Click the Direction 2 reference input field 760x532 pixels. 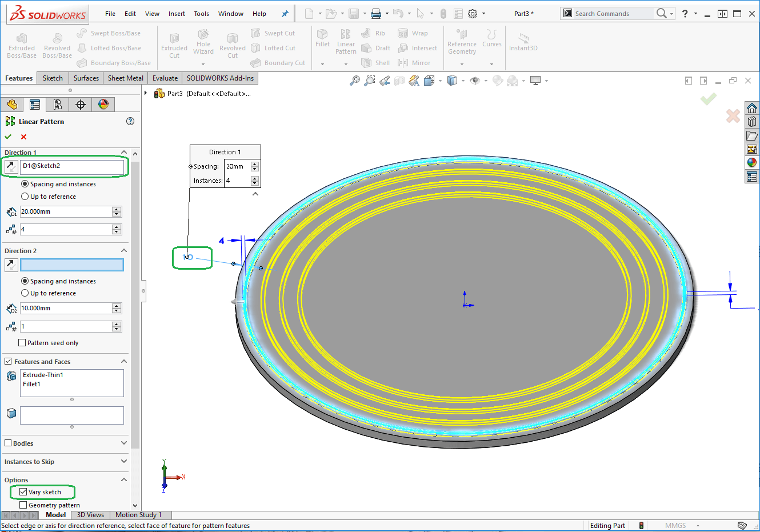pos(72,265)
